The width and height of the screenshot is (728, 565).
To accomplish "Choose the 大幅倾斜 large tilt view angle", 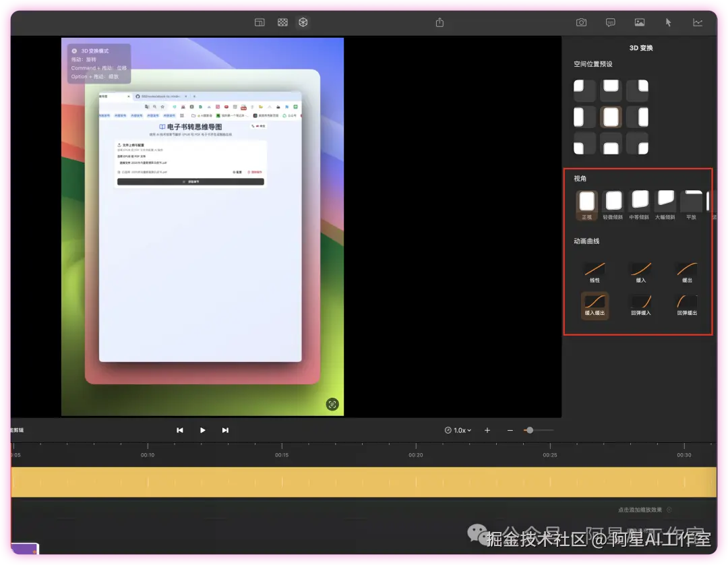I will (x=665, y=205).
